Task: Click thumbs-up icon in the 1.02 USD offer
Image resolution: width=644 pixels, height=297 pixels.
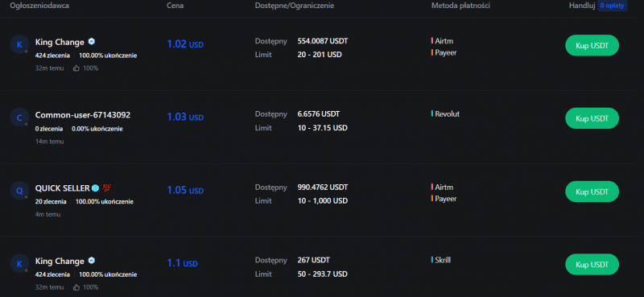Action: pyautogui.click(x=76, y=68)
